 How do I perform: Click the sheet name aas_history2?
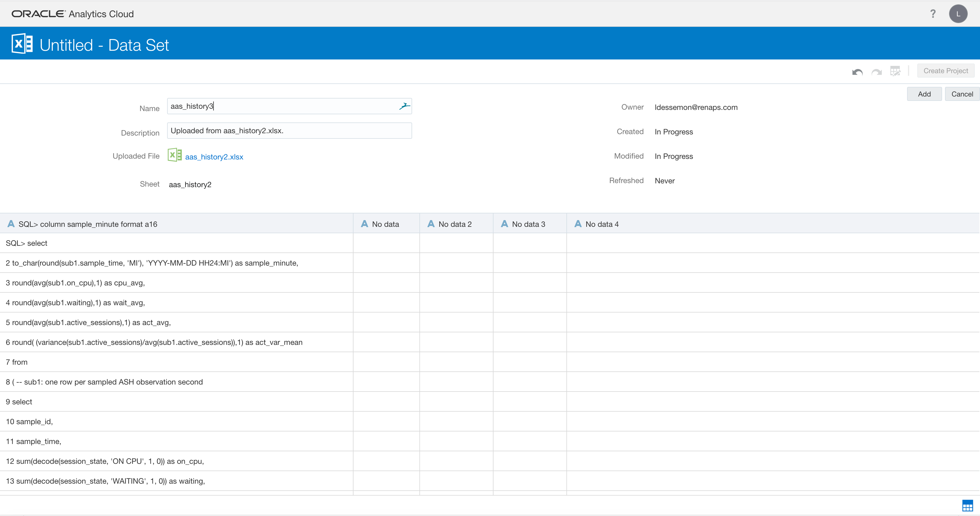pos(190,185)
